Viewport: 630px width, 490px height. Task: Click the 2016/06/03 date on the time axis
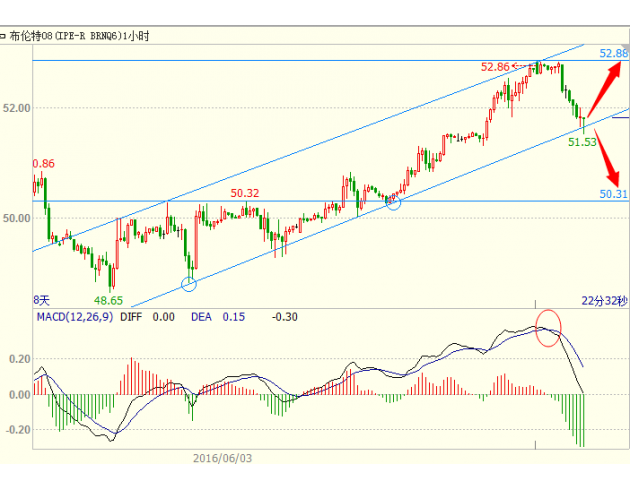(224, 456)
